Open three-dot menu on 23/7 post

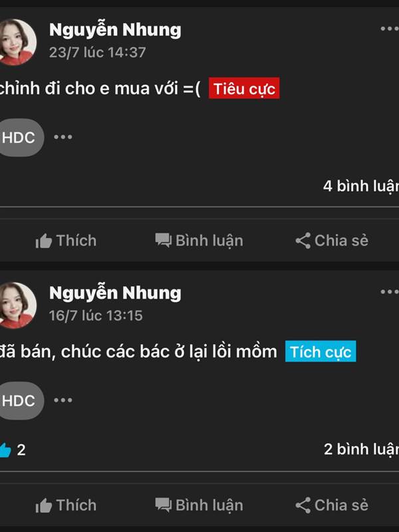pyautogui.click(x=390, y=29)
